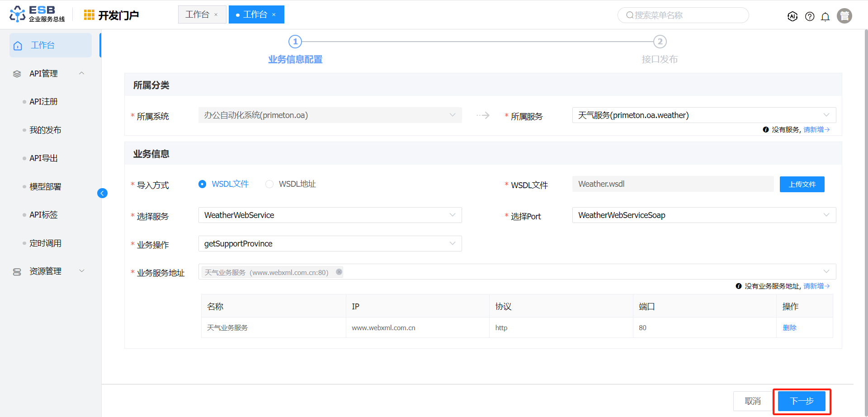Collapse sidebar with the blue arrow button

click(102, 193)
